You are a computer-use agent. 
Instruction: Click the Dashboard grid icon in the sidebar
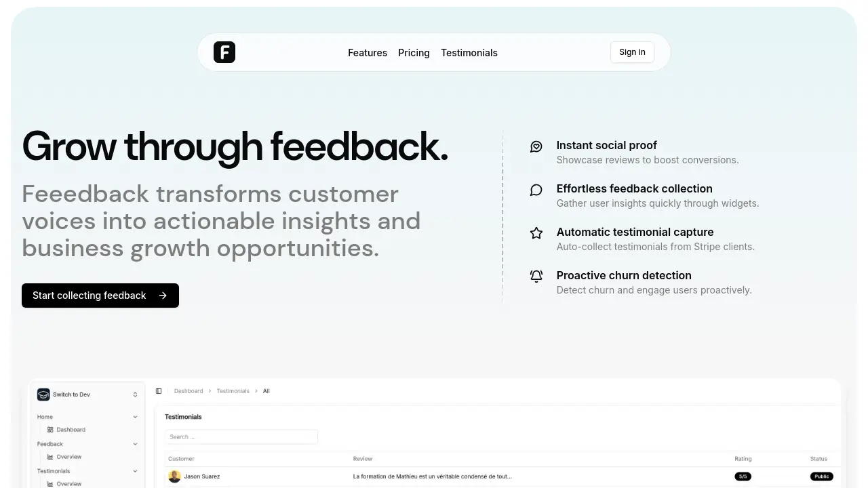coord(50,430)
